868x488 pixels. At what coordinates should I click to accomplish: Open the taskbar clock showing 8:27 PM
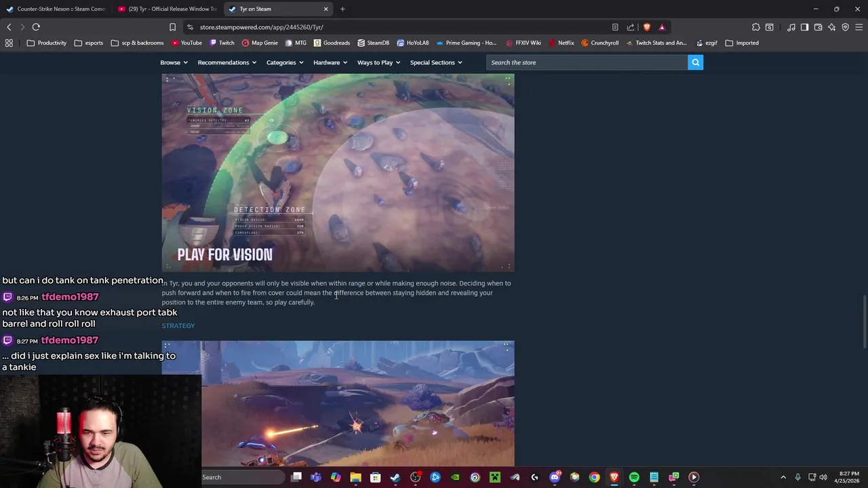coord(849,477)
